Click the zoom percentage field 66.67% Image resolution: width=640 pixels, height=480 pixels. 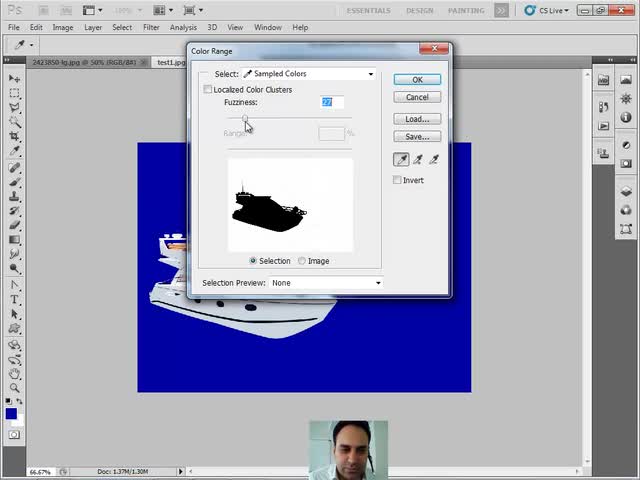tap(40, 472)
